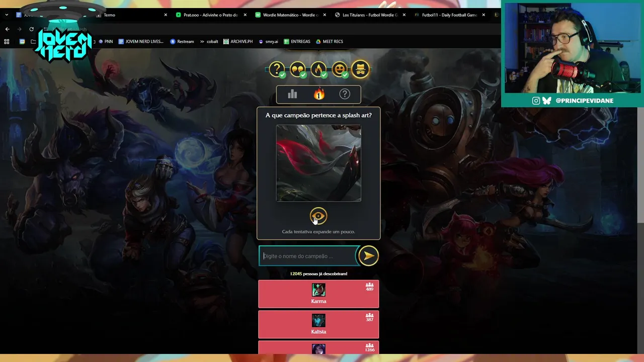Switch to the Los Titulares tab
This screenshot has height=362, width=644.
coord(370,15)
